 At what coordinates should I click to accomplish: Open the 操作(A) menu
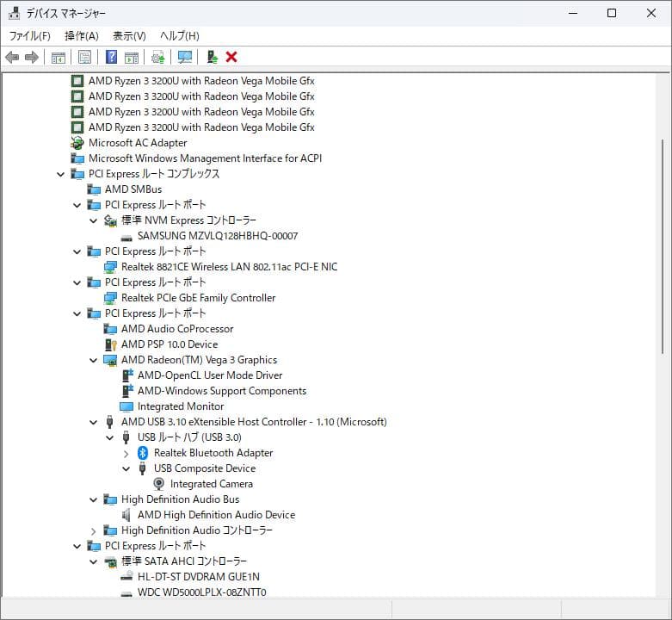click(82, 36)
